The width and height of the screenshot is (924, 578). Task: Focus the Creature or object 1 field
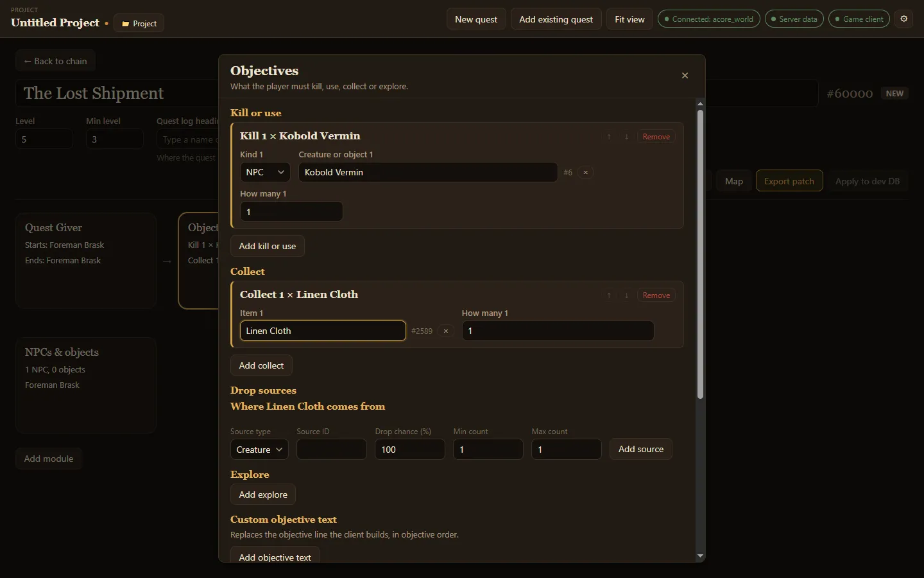(x=428, y=172)
